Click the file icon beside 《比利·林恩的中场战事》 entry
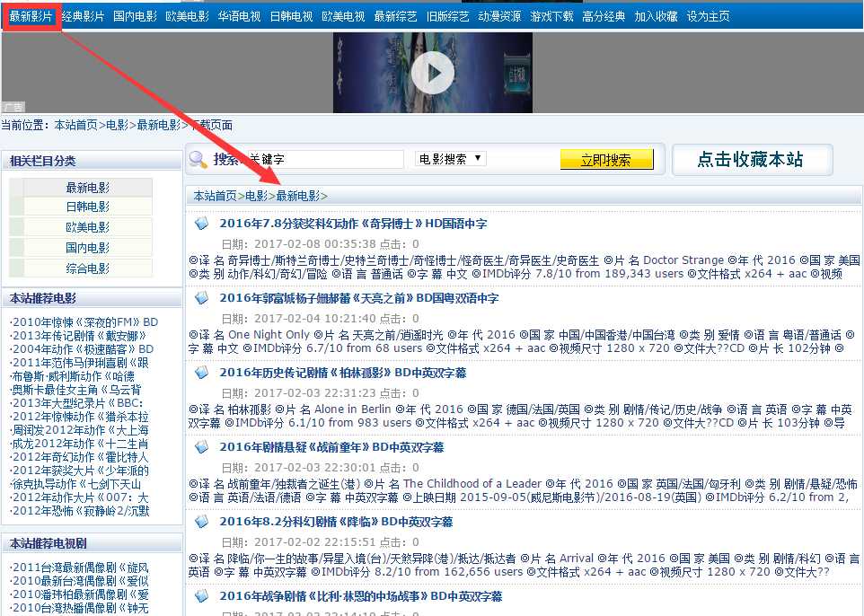864x616 pixels. pyautogui.click(x=202, y=595)
